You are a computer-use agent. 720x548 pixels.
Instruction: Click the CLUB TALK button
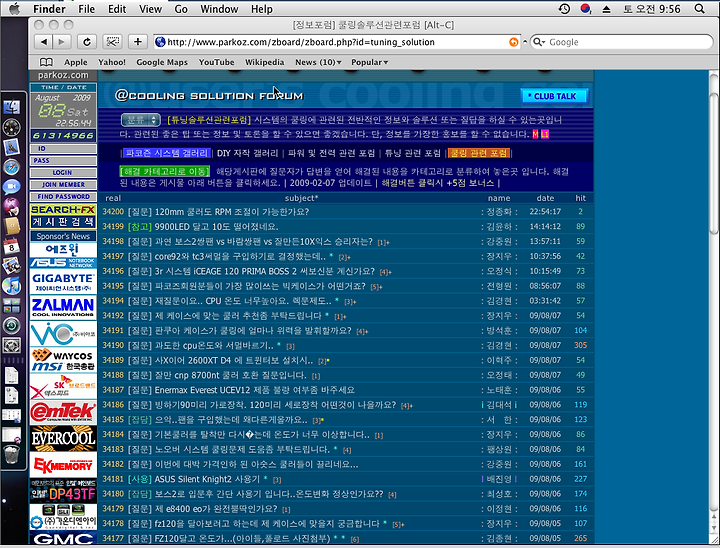[554, 96]
